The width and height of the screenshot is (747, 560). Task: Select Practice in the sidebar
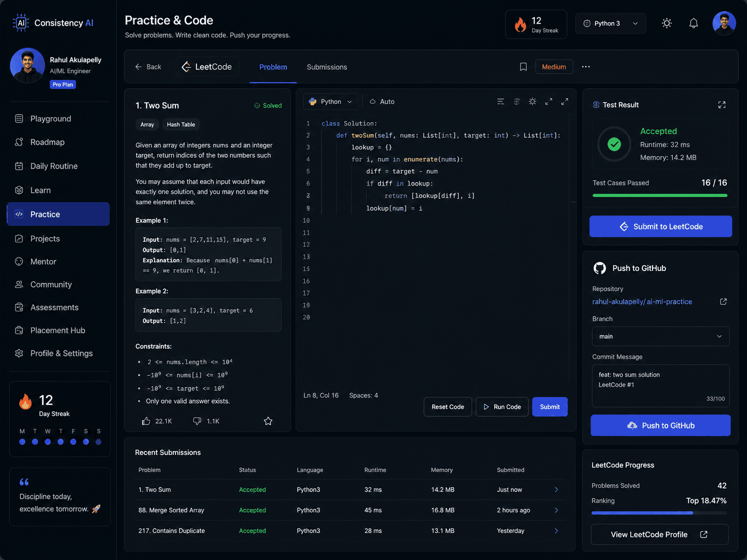point(58,214)
